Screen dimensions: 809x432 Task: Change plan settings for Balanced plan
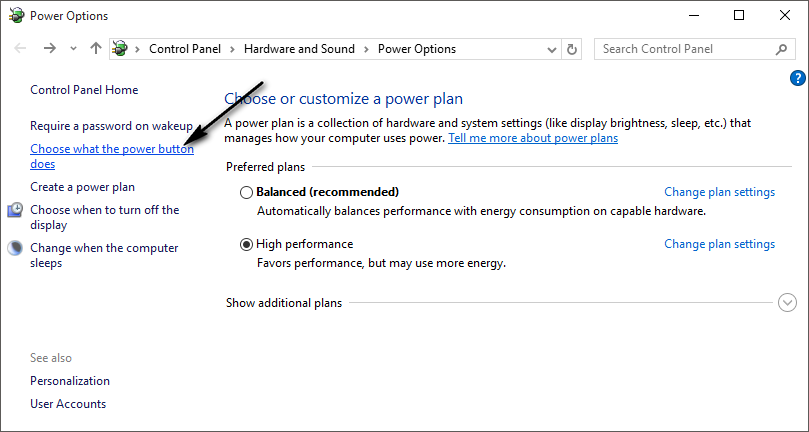tap(719, 192)
